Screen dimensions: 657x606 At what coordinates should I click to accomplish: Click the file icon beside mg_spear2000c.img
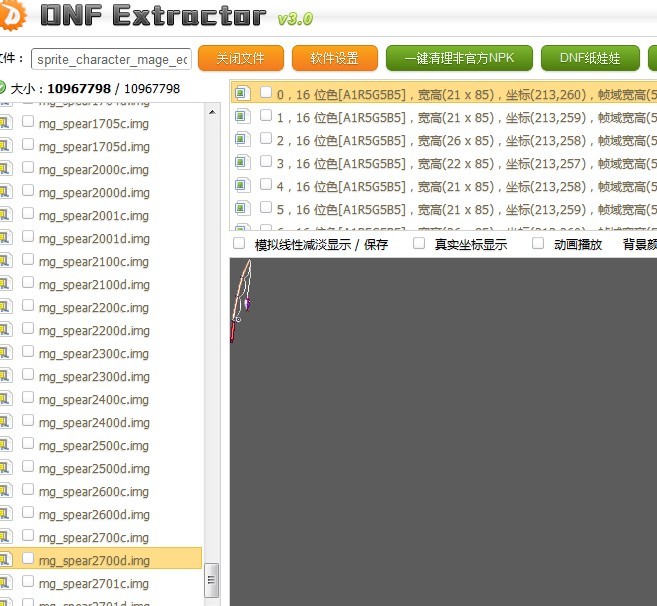[4, 169]
